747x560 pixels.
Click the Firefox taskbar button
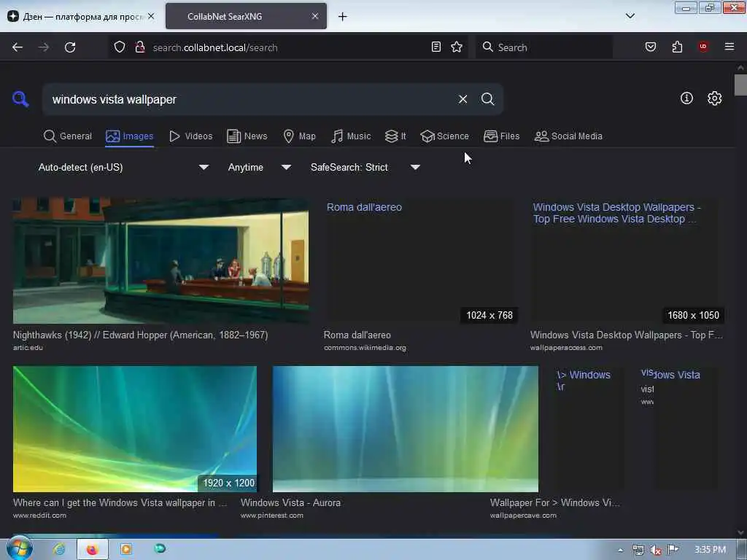point(93,549)
